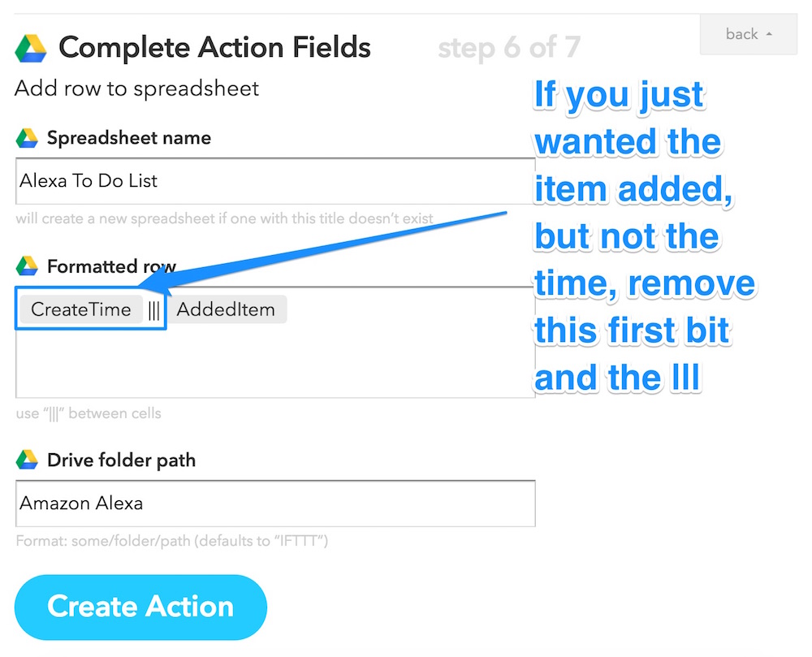Image resolution: width=812 pixels, height=657 pixels.
Task: Click the Google Drive icon beside Complete Action Fields
Action: pyautogui.click(x=31, y=48)
